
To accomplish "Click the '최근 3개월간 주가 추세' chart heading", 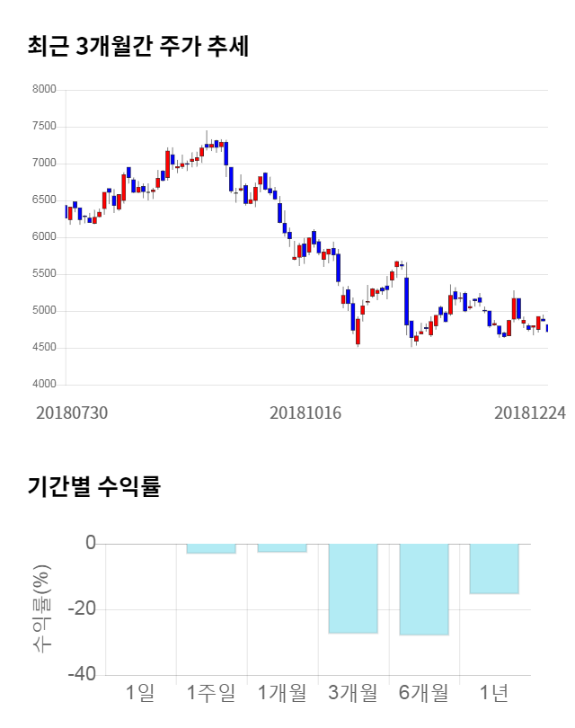I will [x=137, y=47].
